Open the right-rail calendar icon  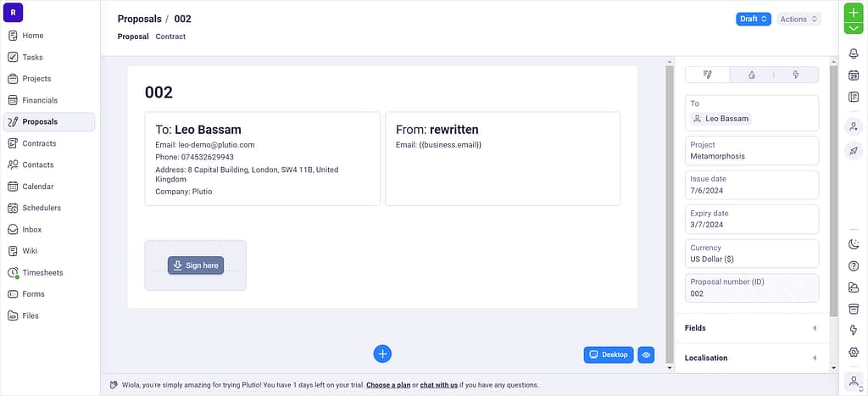coord(853,75)
